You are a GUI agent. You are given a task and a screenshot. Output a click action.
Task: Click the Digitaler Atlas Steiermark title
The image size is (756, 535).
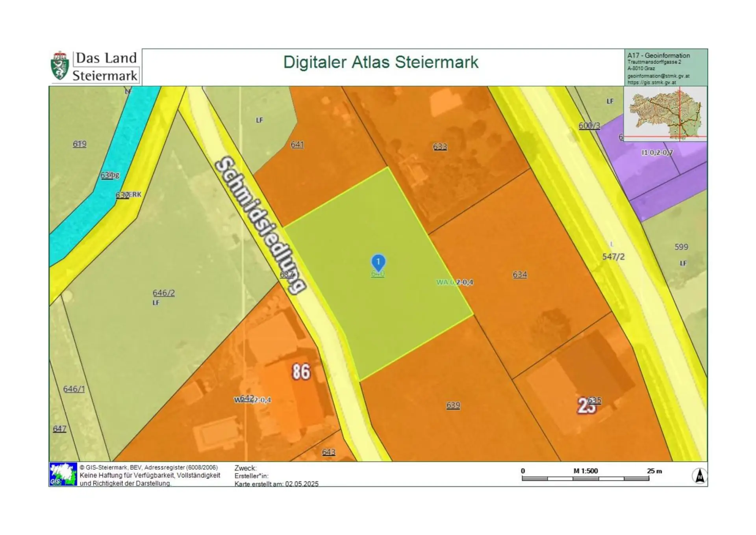(x=380, y=62)
